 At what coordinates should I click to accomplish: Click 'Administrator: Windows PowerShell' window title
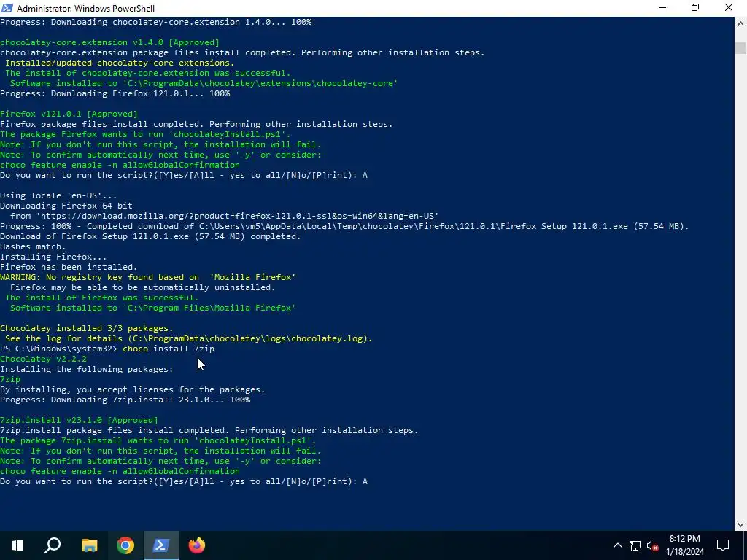point(86,9)
